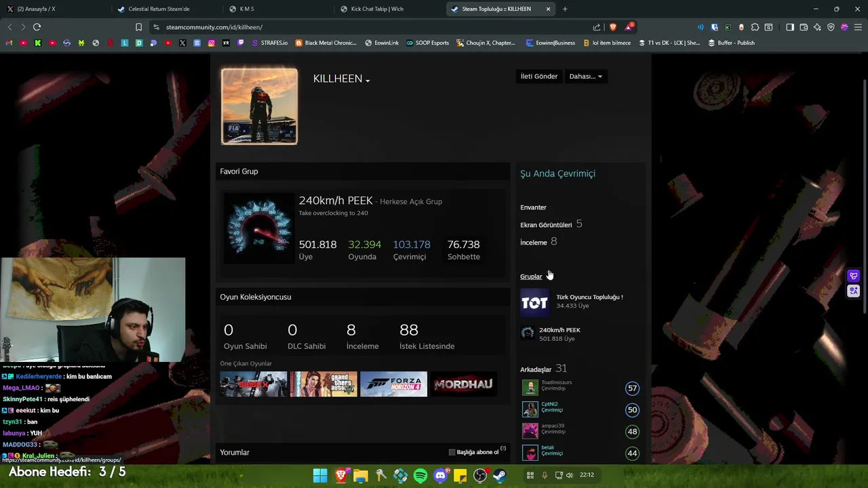Image resolution: width=868 pixels, height=488 pixels.
Task: Click the 240km/h PEEK small group icon in sidebar
Action: 527,333
